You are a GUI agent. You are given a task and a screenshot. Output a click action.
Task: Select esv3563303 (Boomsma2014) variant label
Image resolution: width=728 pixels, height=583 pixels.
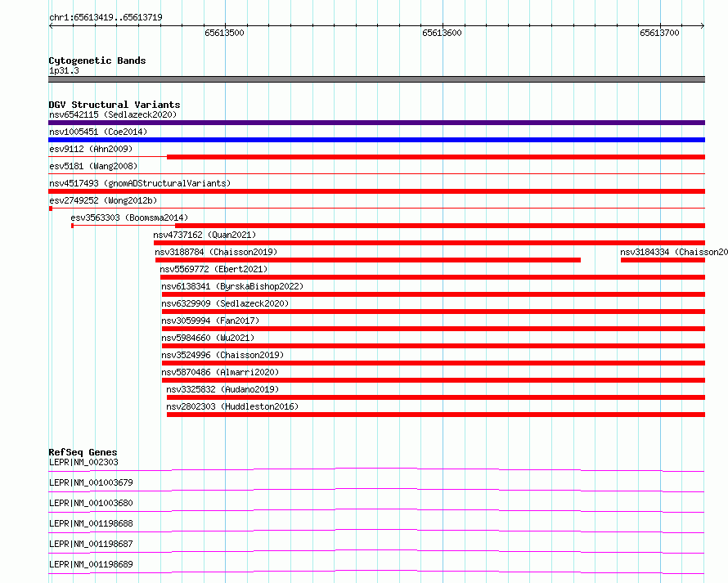pos(129,218)
